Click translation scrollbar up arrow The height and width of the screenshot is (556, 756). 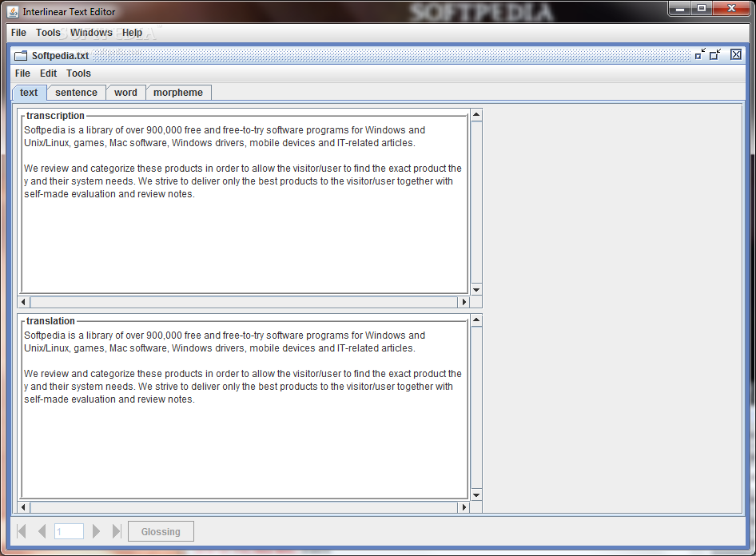[x=476, y=320]
